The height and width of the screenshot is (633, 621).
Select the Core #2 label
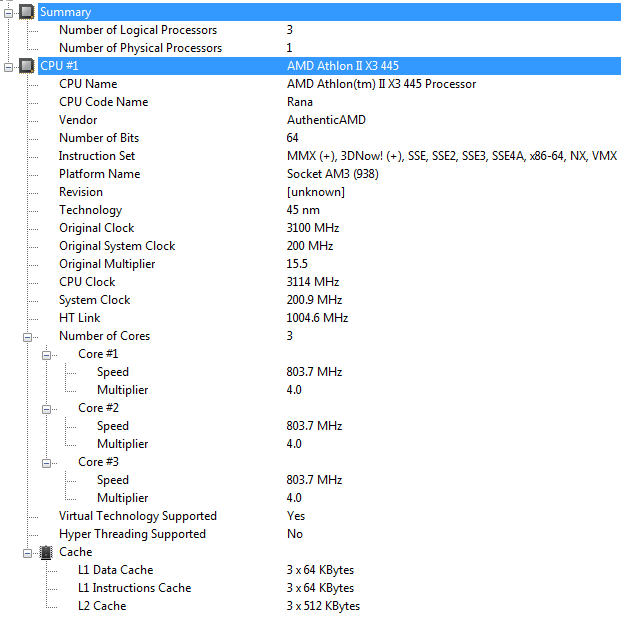coord(99,408)
